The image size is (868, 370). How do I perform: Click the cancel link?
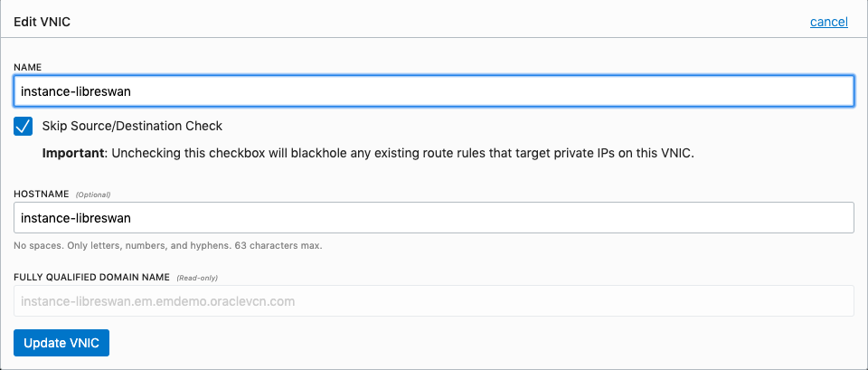coord(828,22)
